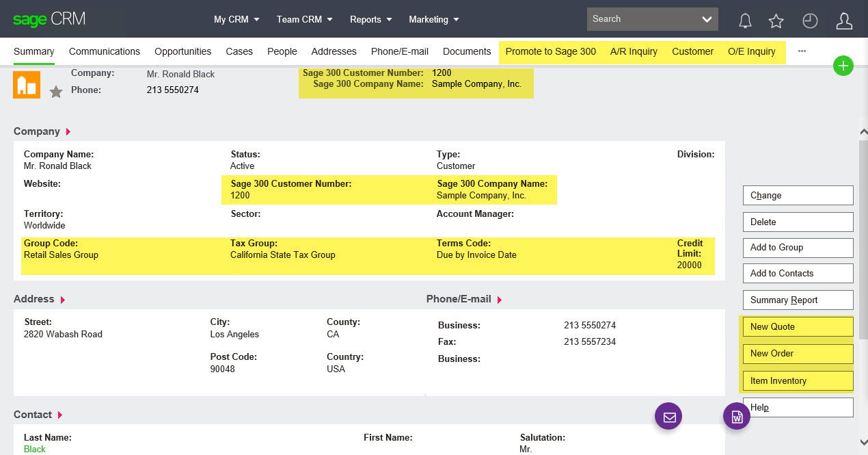The width and height of the screenshot is (868, 455).
Task: Switch to the Opportunities tab
Action: tap(182, 51)
